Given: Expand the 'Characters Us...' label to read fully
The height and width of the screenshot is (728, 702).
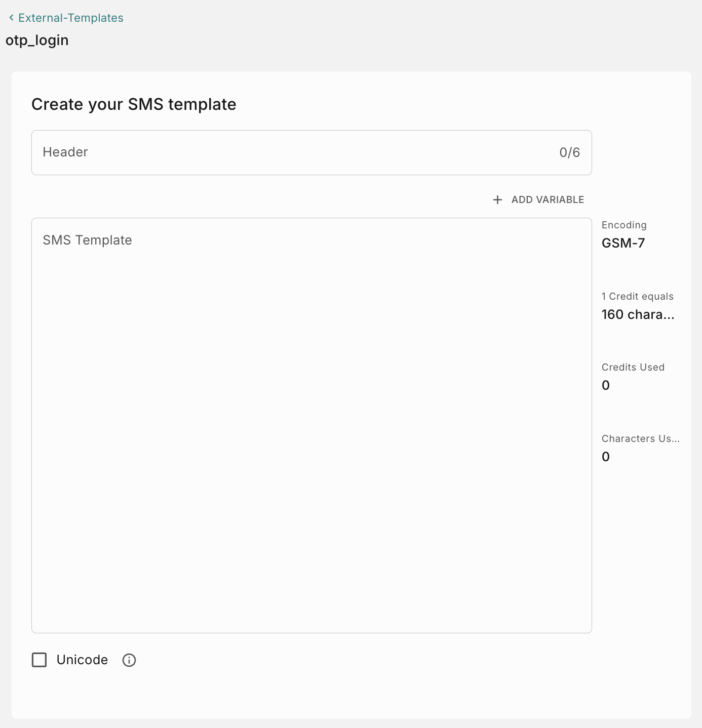Looking at the screenshot, I should (x=640, y=438).
